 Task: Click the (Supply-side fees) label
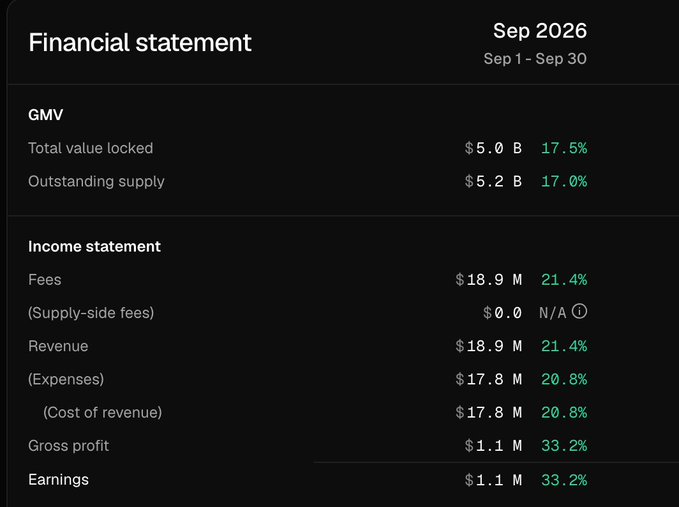[x=91, y=313]
